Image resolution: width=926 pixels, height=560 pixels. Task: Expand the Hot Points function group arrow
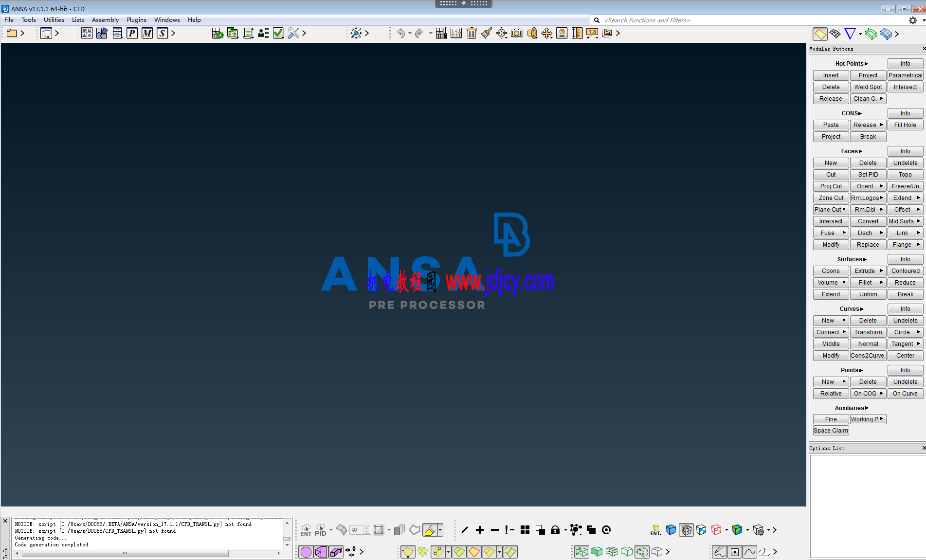(x=866, y=64)
